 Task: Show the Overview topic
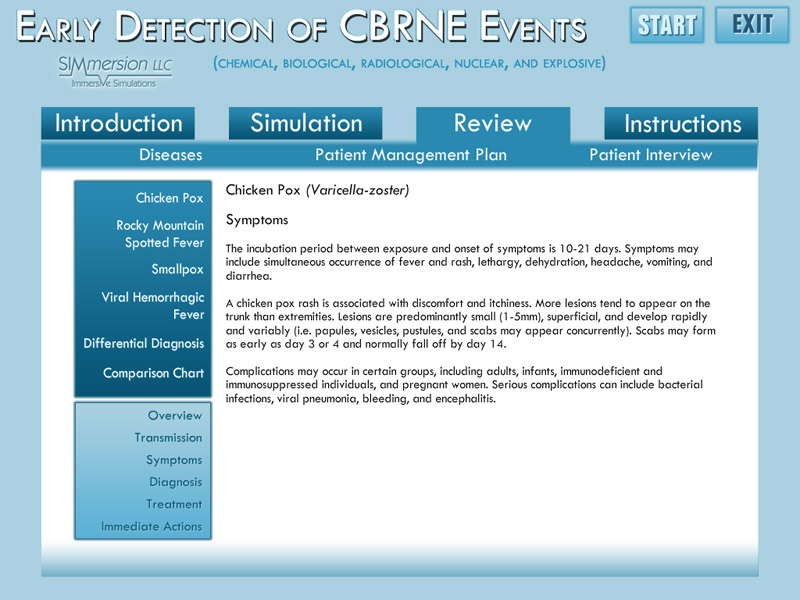point(175,416)
